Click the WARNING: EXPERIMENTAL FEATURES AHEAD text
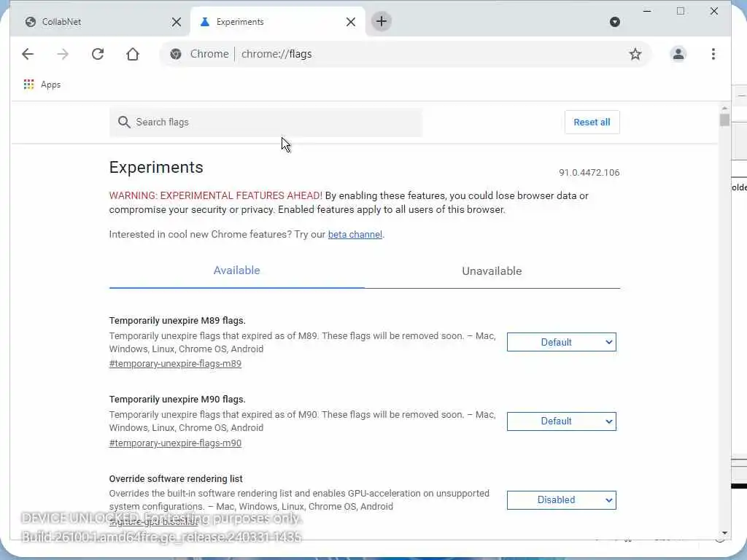Screen dimensions: 747x560 216,195
